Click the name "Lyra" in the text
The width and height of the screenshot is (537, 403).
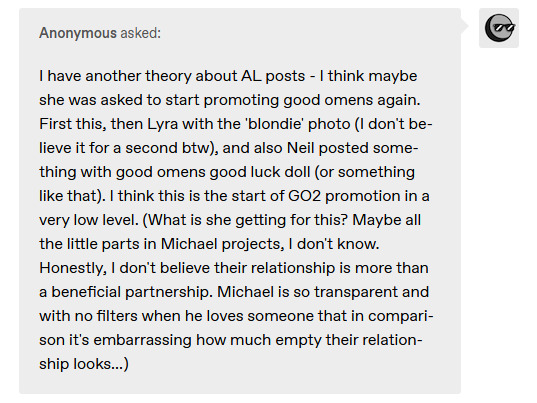click(163, 124)
